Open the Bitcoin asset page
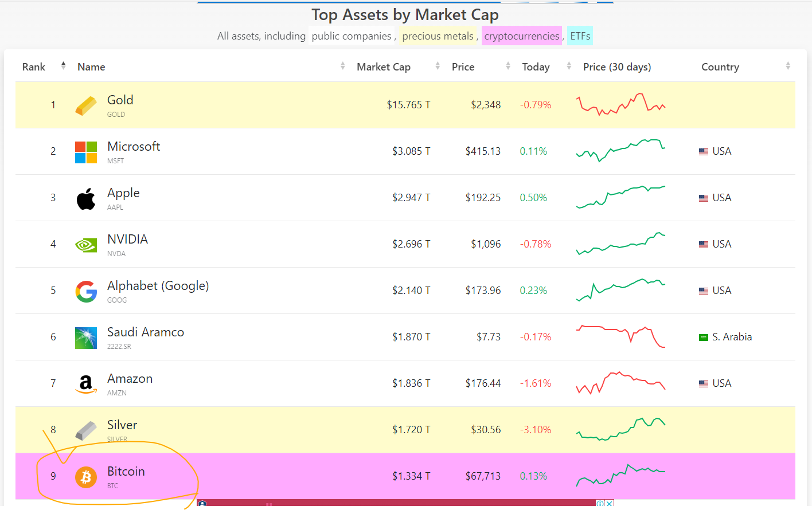Screen dimensions: 812x510 point(126,471)
